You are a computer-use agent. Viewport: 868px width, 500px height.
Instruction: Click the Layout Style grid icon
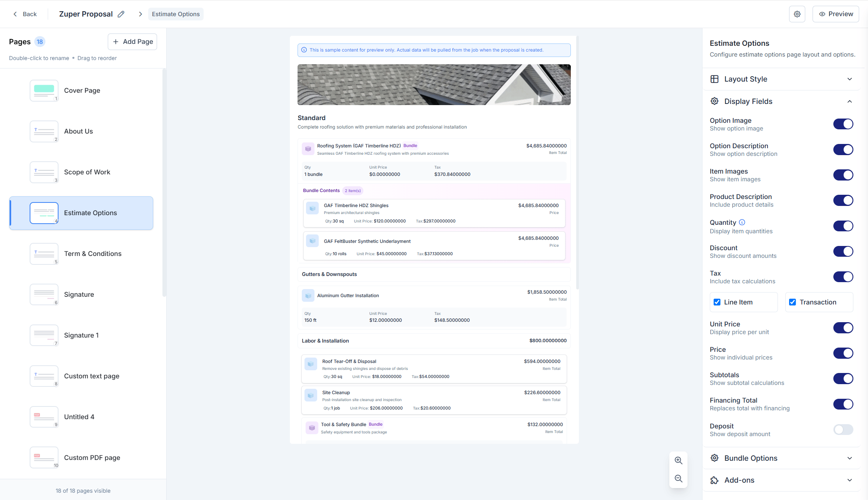[x=714, y=79]
